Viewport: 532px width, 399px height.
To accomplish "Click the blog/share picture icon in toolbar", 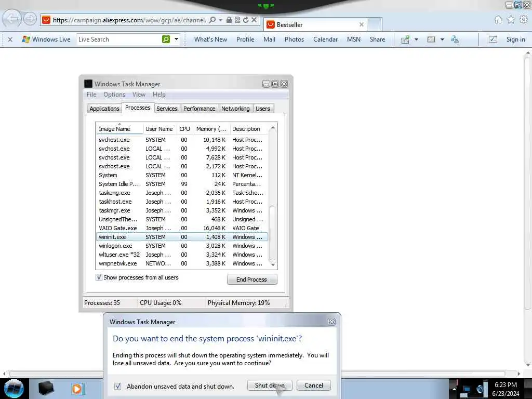I will point(405,39).
